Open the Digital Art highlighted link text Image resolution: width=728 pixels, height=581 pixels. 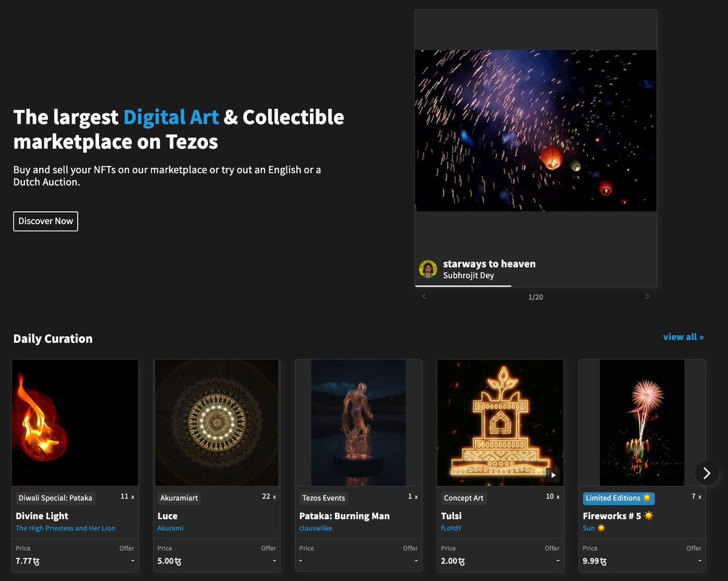[171, 117]
